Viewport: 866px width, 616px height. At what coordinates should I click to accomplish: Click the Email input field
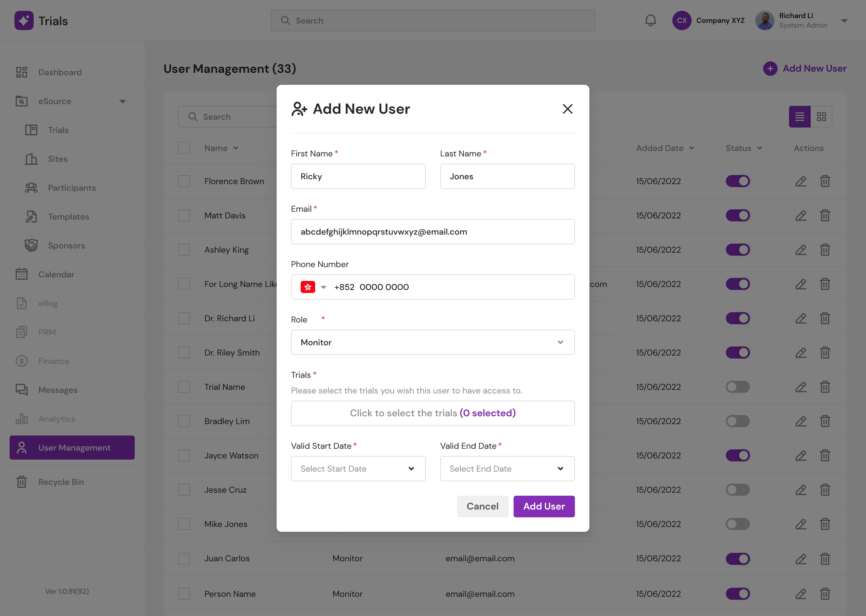[x=433, y=231]
